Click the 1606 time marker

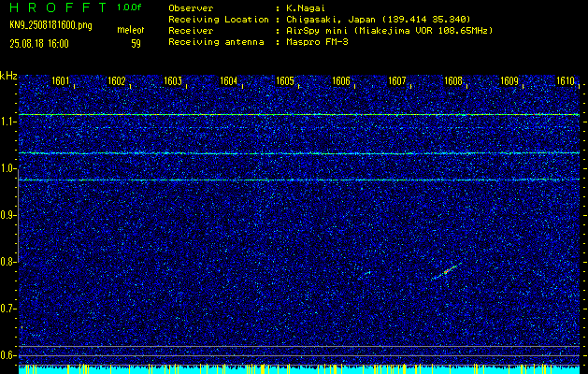pyautogui.click(x=341, y=81)
